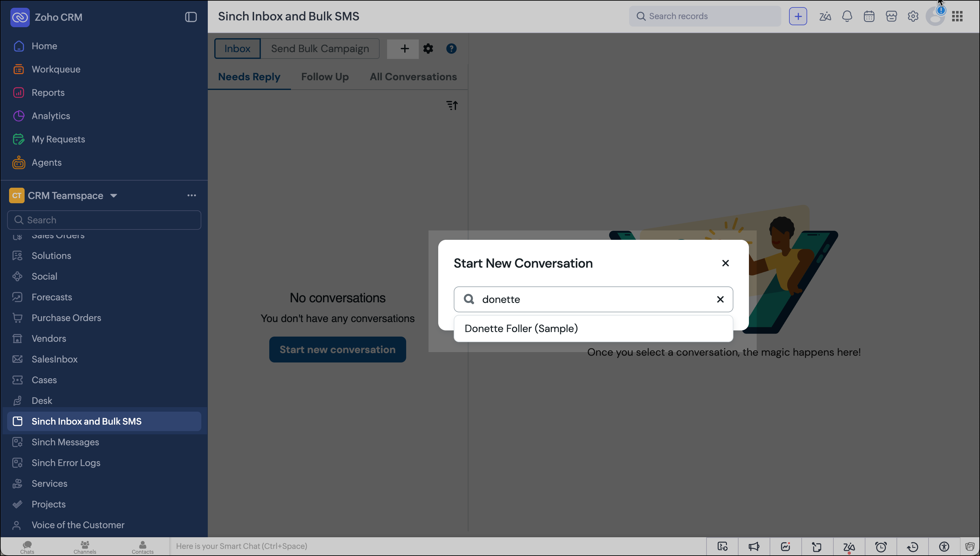Switch to the Send Bulk Campaign tab
The width and height of the screenshot is (980, 556).
point(320,49)
